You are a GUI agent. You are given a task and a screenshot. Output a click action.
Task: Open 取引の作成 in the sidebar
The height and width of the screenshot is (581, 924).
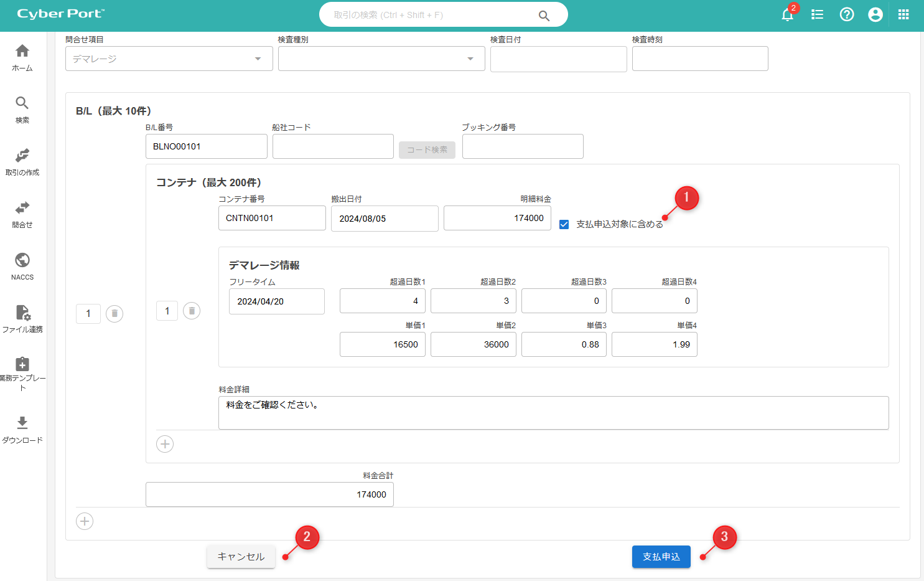pyautogui.click(x=22, y=162)
